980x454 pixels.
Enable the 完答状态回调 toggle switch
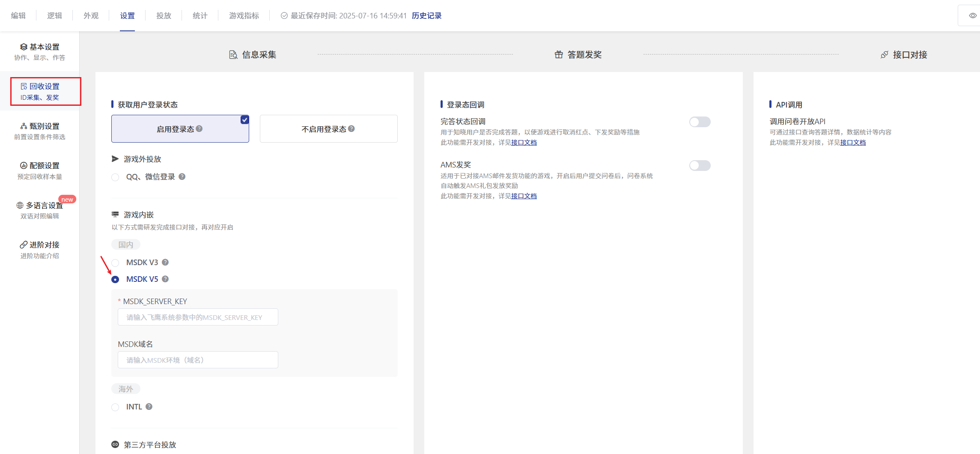(x=700, y=122)
